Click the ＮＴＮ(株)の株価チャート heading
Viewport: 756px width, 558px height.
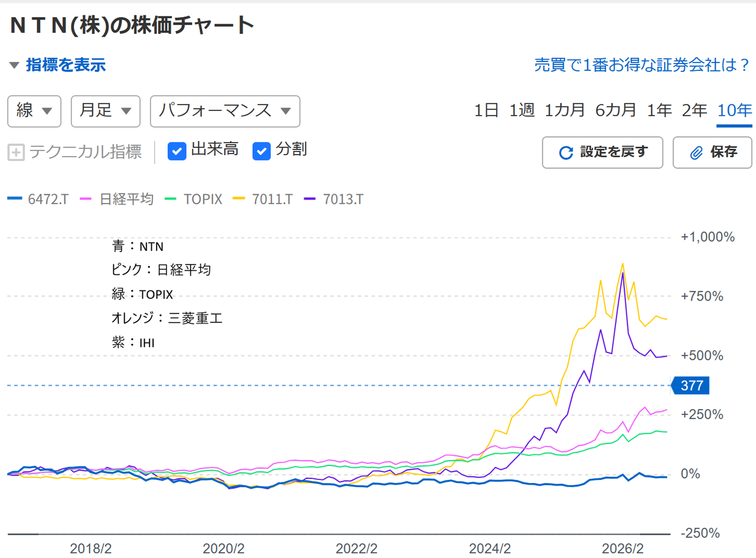pyautogui.click(x=132, y=25)
